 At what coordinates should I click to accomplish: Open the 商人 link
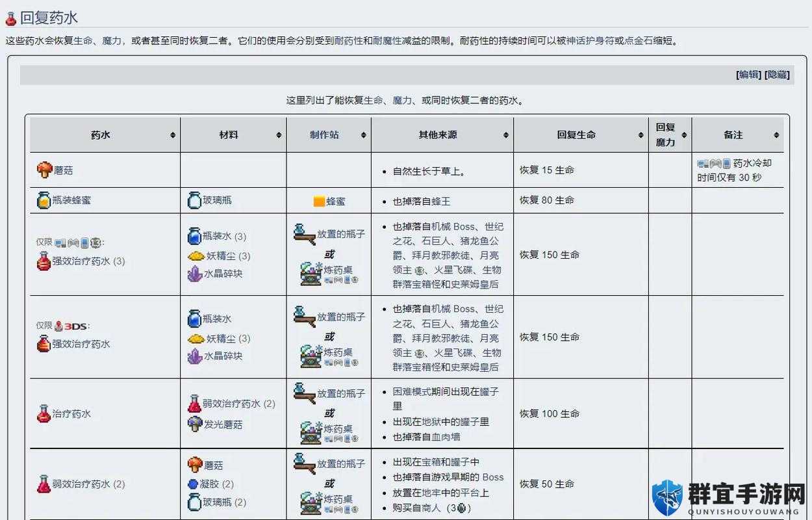[x=431, y=508]
